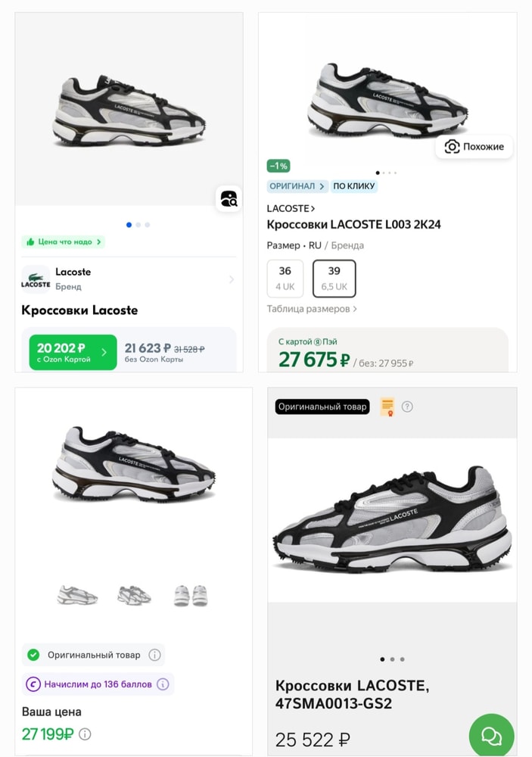Select size 39 (6,5 UK)

click(334, 278)
